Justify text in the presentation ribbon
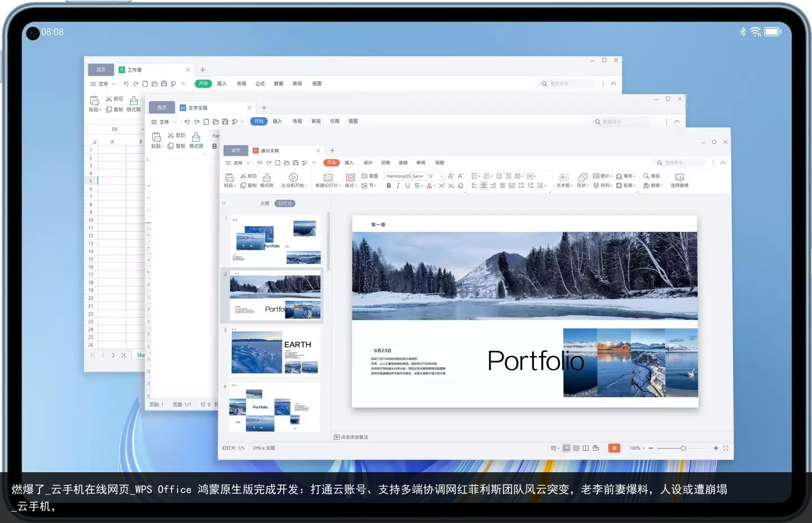The width and height of the screenshot is (812, 523). 502,186
